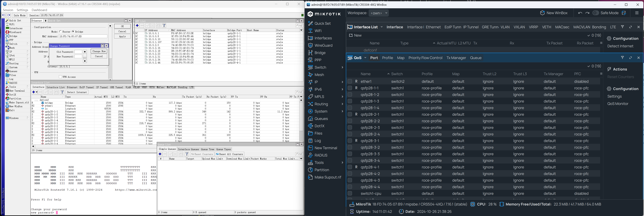Expand Routing submenu in dark sidebar
Viewport: 644px width, 216px height.
(x=342, y=104)
